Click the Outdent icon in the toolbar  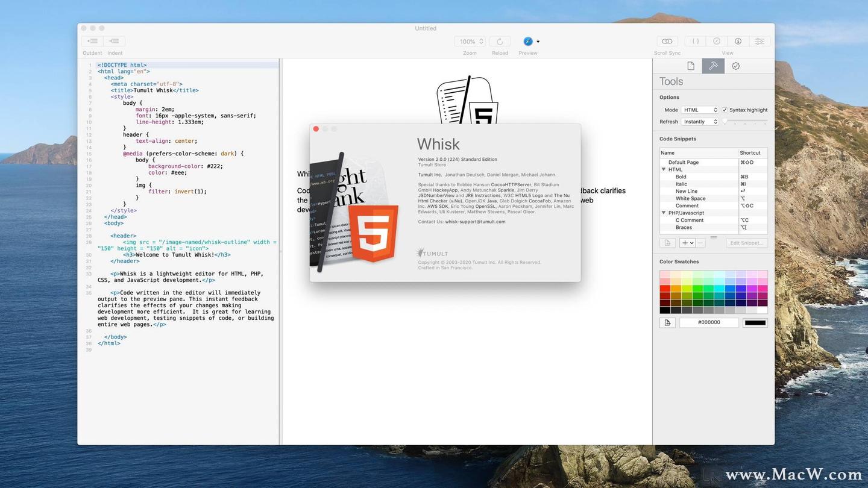pos(92,41)
